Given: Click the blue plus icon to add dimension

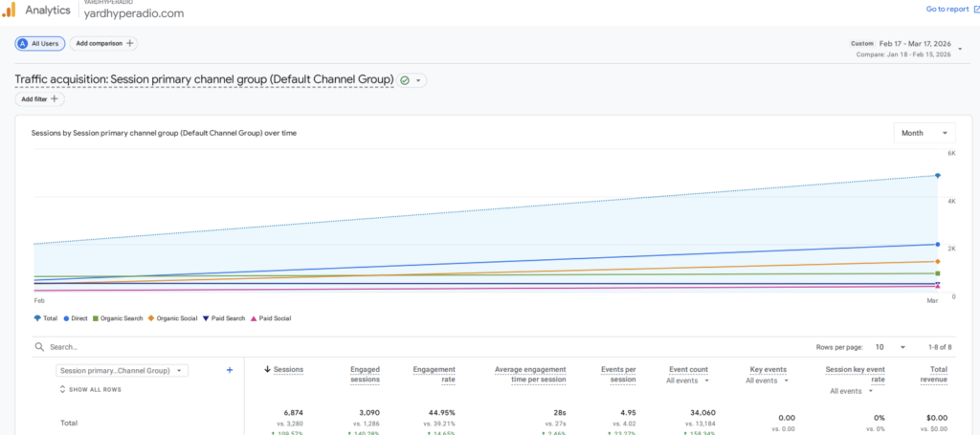Looking at the screenshot, I should (x=230, y=370).
